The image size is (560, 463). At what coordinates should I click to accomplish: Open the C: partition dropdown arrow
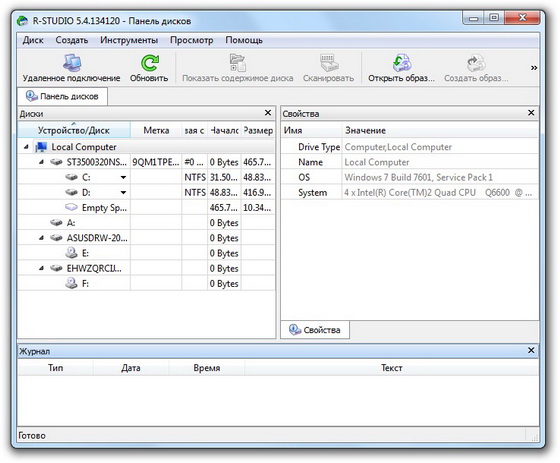coord(123,178)
